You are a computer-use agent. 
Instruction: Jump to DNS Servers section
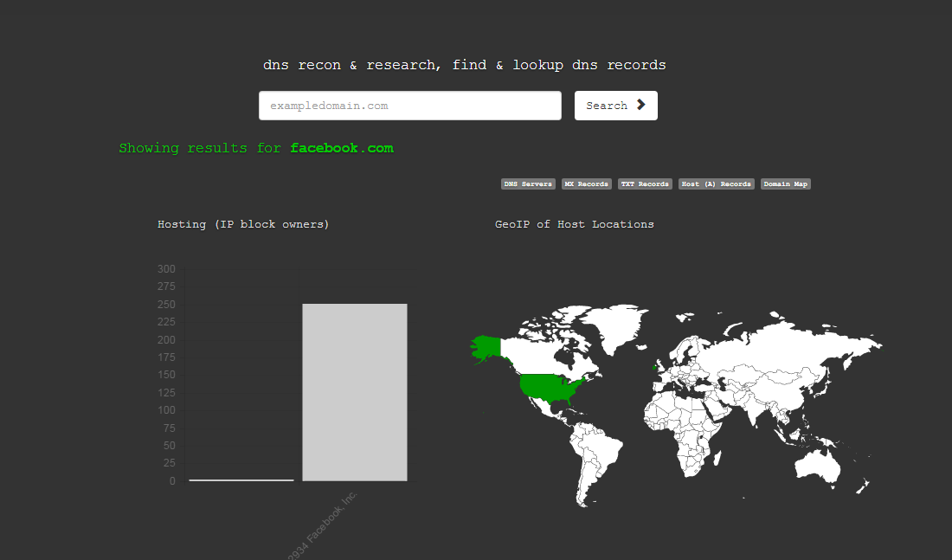528,184
